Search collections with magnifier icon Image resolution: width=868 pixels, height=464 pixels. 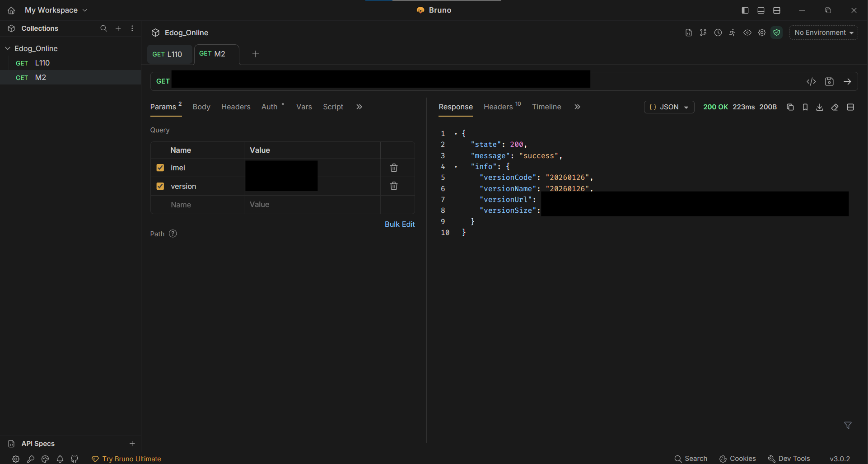pos(103,28)
